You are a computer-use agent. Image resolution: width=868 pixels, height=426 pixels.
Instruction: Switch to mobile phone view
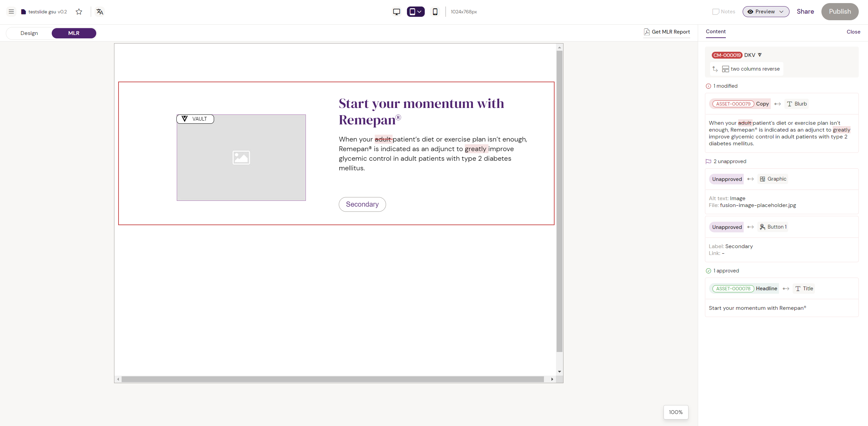point(435,12)
